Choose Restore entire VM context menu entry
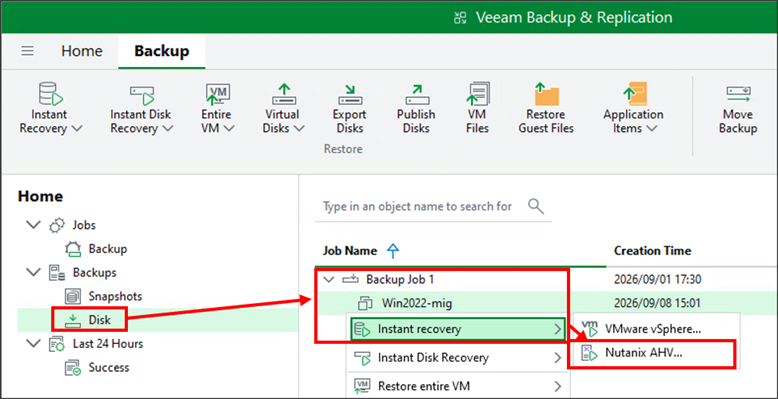The image size is (778, 399). coord(458,386)
